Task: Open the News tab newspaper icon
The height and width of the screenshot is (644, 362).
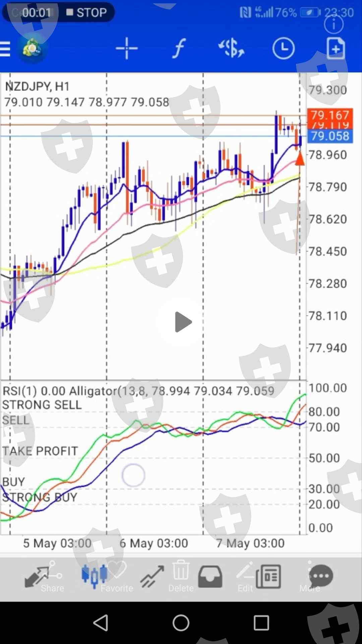Action: [268, 577]
